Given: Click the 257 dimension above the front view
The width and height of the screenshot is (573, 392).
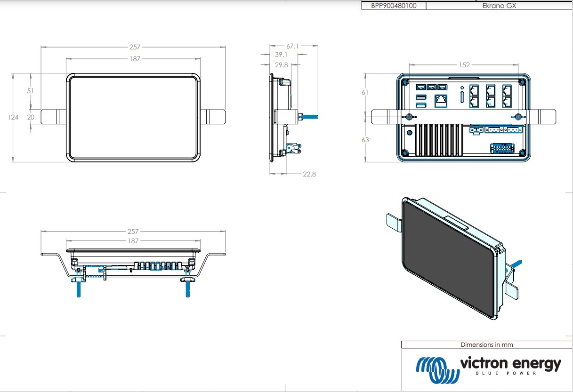Looking at the screenshot, I should [x=135, y=47].
